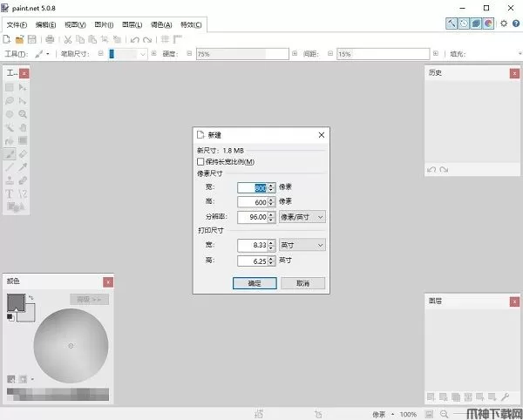
Task: Toggle Colors window wheel button
Action: (488, 24)
